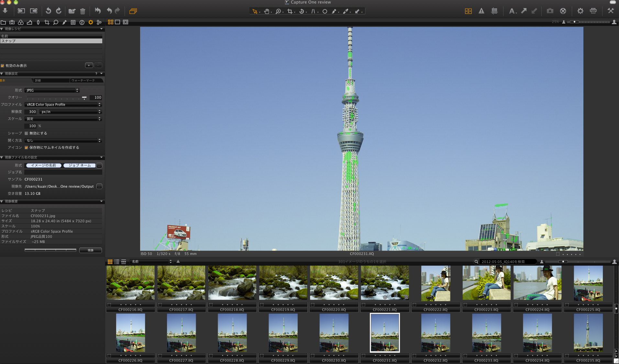Click the trash delete icon
This screenshot has height=364, width=619.
click(83, 11)
